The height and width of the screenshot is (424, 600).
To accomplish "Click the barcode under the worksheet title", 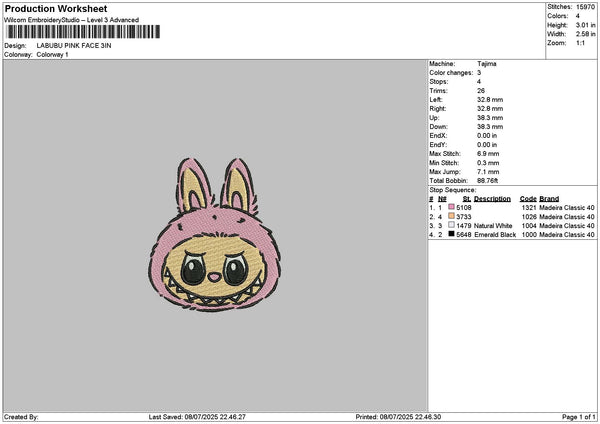I will point(83,32).
